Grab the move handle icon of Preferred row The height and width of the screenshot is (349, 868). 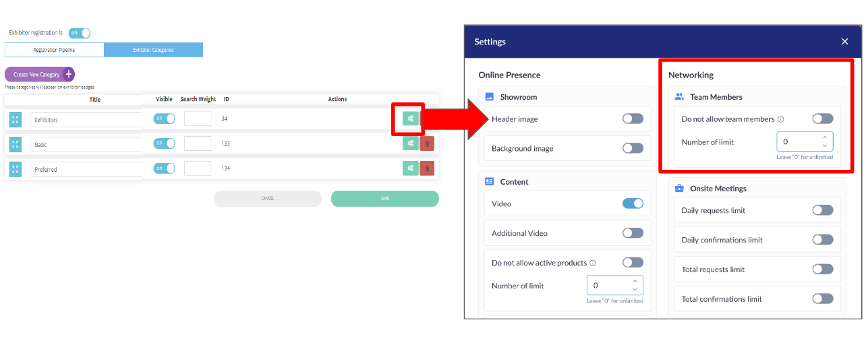click(16, 169)
